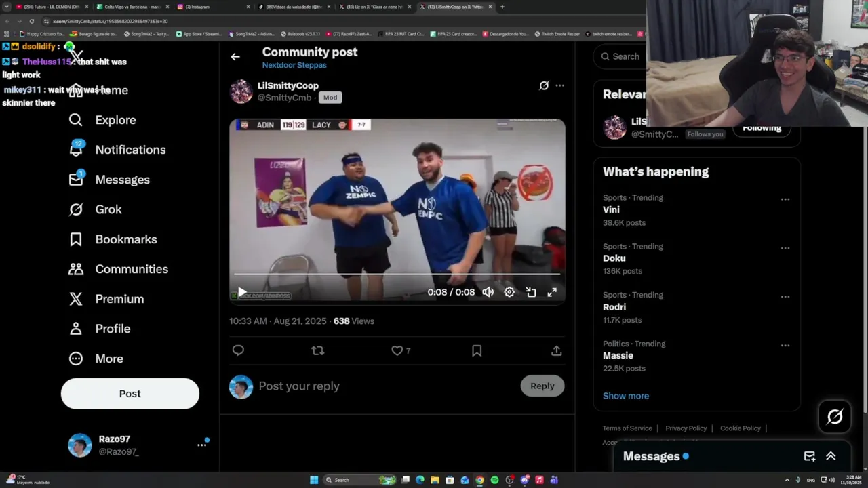Open Premium in the sidebar
The height and width of the screenshot is (488, 868).
pyautogui.click(x=106, y=299)
